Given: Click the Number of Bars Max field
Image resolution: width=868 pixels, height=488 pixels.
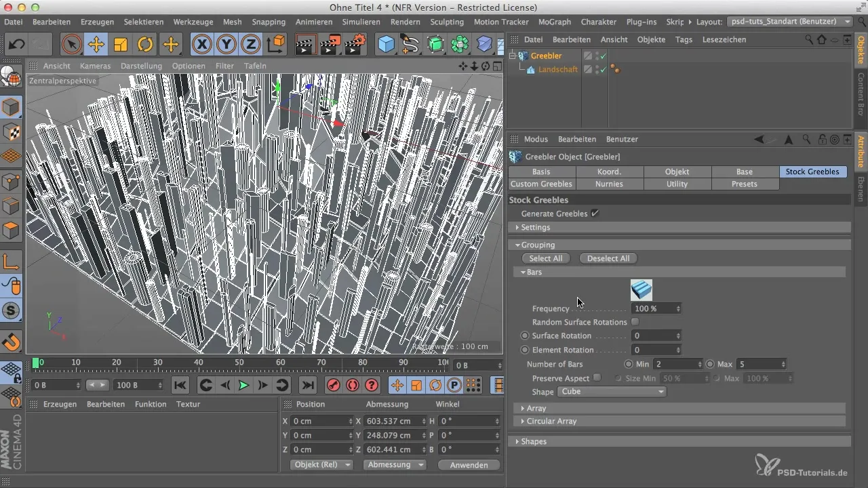Looking at the screenshot, I should 762,364.
